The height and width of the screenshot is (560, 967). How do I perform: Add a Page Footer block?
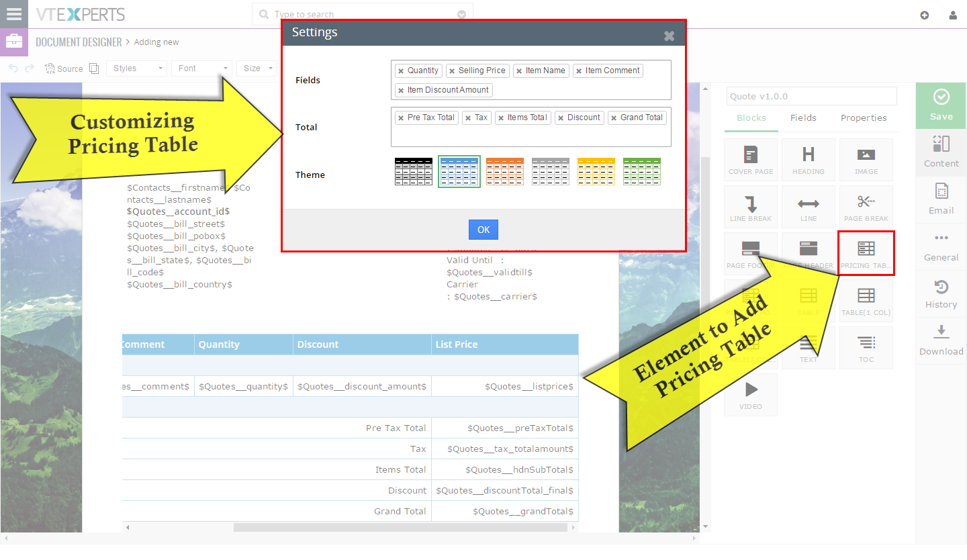[x=751, y=254]
